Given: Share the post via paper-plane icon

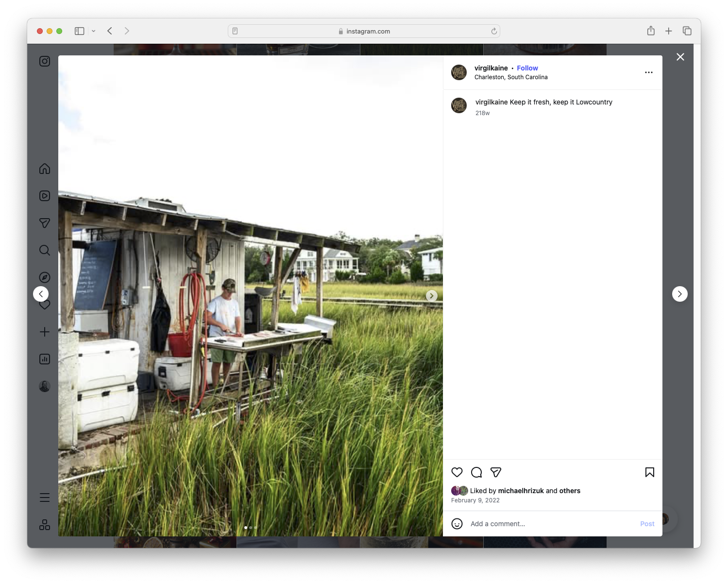Looking at the screenshot, I should tap(496, 472).
